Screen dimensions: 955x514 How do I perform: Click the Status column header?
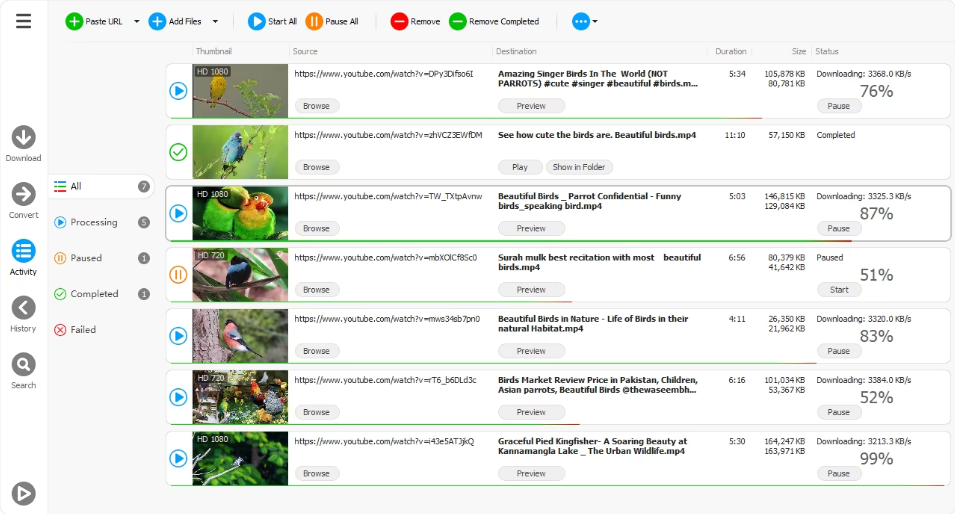[826, 51]
